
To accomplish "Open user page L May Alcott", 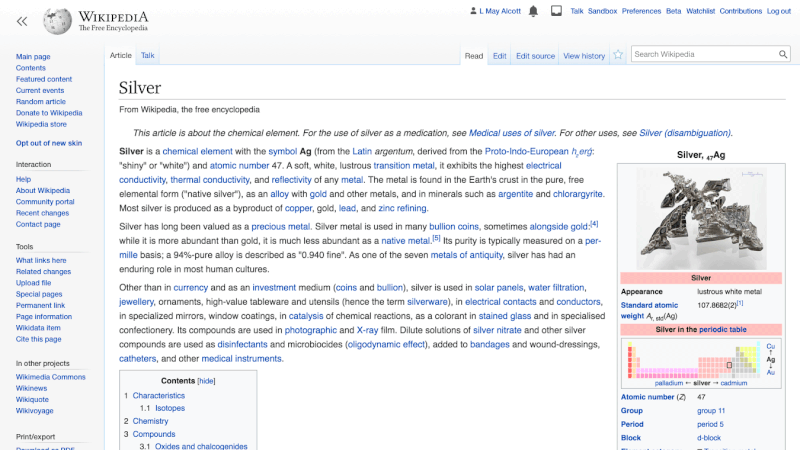I will 498,11.
